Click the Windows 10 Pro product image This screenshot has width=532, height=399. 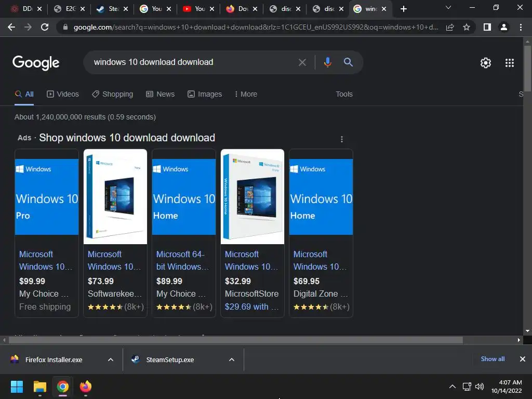point(47,197)
